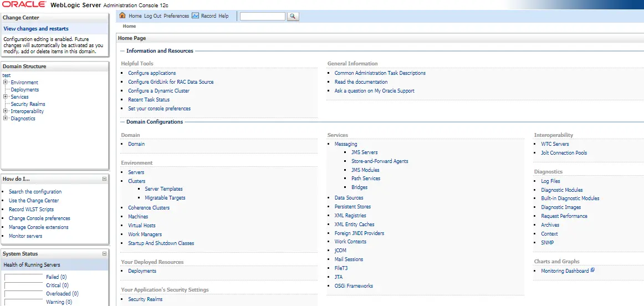Collapse the System Status panel
Screen dimensions: 644x306
point(104,253)
